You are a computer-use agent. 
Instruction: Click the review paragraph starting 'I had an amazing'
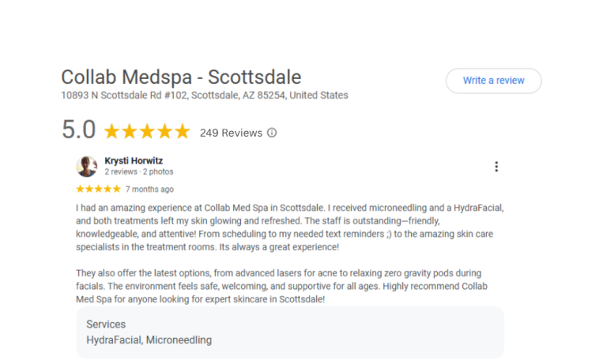(289, 227)
